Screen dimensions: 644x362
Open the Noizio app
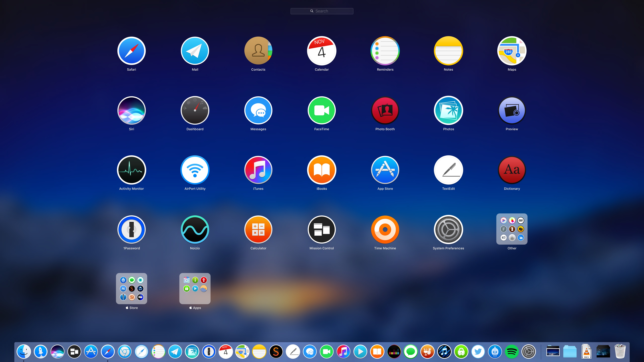pos(195,230)
